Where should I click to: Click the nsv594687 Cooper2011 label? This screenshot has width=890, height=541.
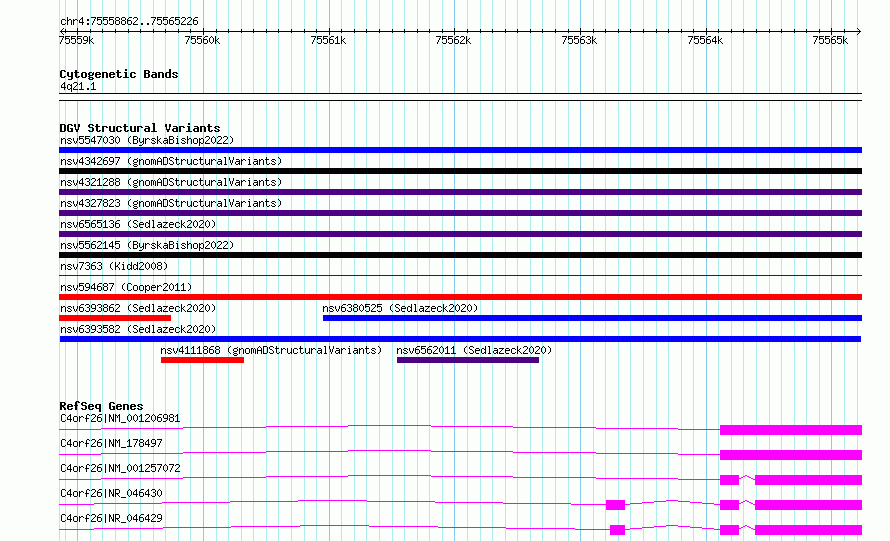(x=126, y=287)
